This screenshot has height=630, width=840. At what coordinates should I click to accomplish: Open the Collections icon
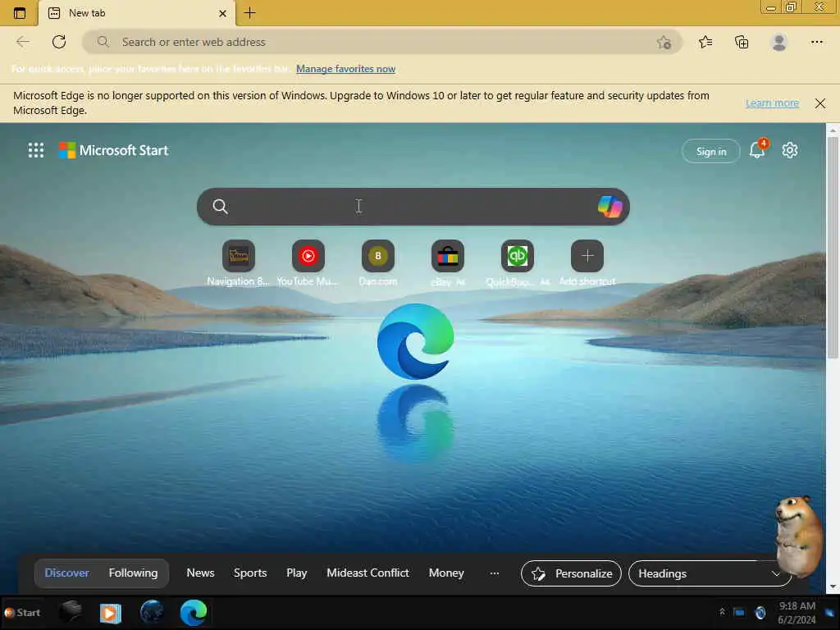pos(742,42)
